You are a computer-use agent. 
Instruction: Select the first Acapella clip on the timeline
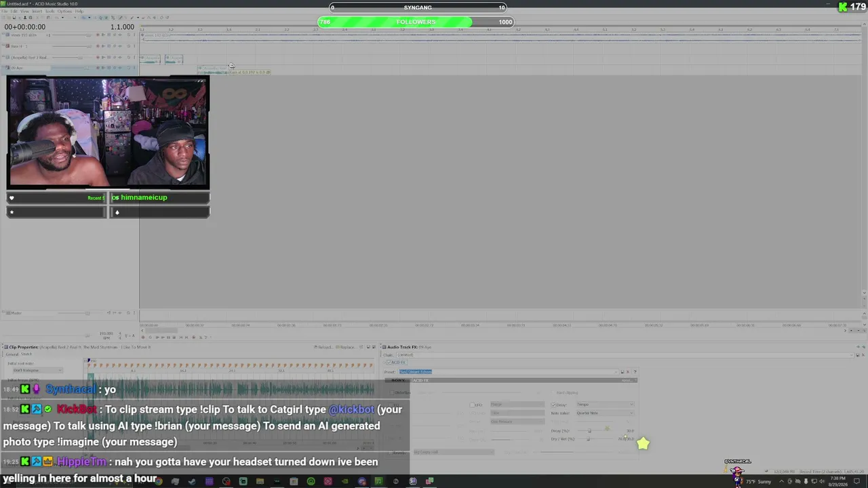click(150, 59)
